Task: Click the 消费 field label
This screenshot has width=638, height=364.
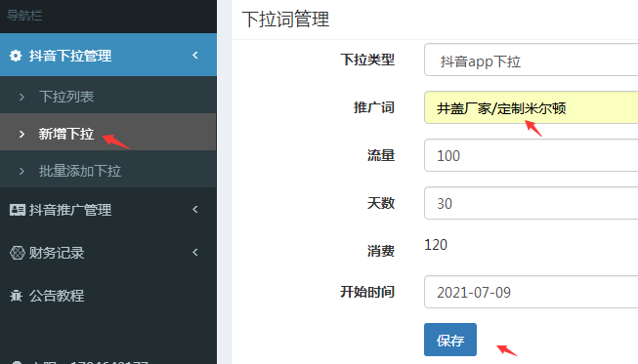Action: click(381, 251)
